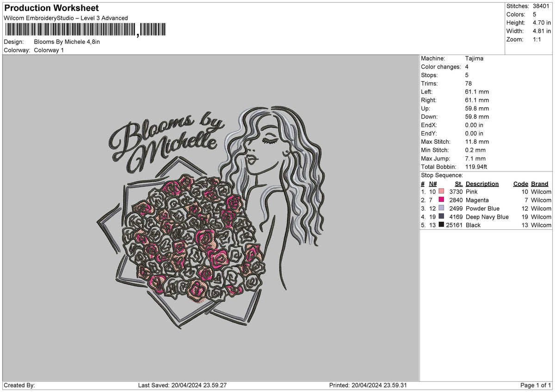
Task: Click the Brand column header
Action: pos(539,184)
